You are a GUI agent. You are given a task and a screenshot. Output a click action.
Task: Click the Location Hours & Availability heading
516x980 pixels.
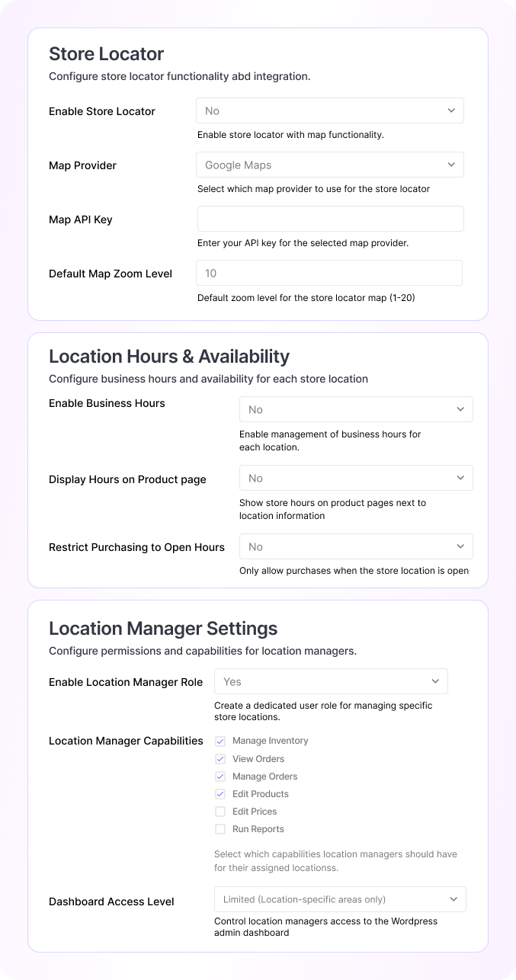click(x=169, y=357)
